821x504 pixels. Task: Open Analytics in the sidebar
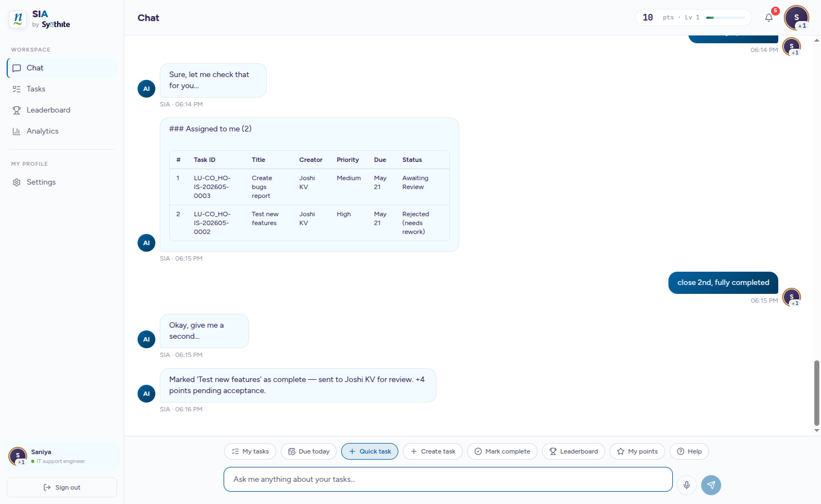tap(62, 131)
